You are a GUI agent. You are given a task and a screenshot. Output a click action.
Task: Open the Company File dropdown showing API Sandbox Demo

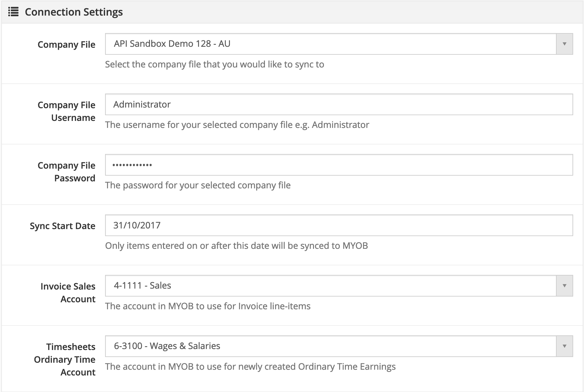click(x=331, y=44)
